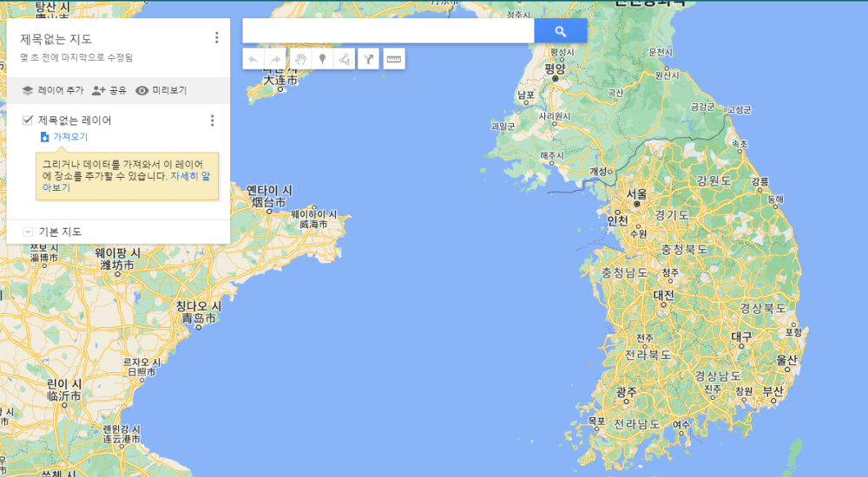Click the 공유 add-person icon
Viewport: 868px width, 477px height.
pyautogui.click(x=99, y=90)
